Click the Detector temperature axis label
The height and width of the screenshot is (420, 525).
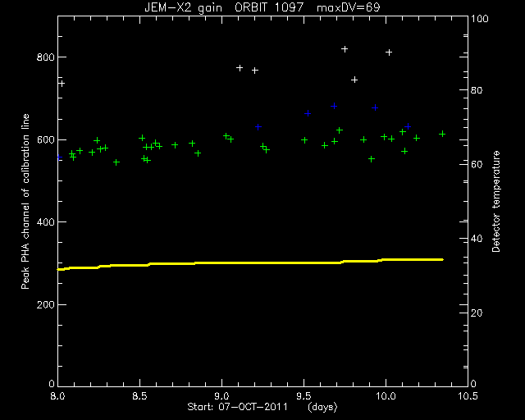pos(495,201)
